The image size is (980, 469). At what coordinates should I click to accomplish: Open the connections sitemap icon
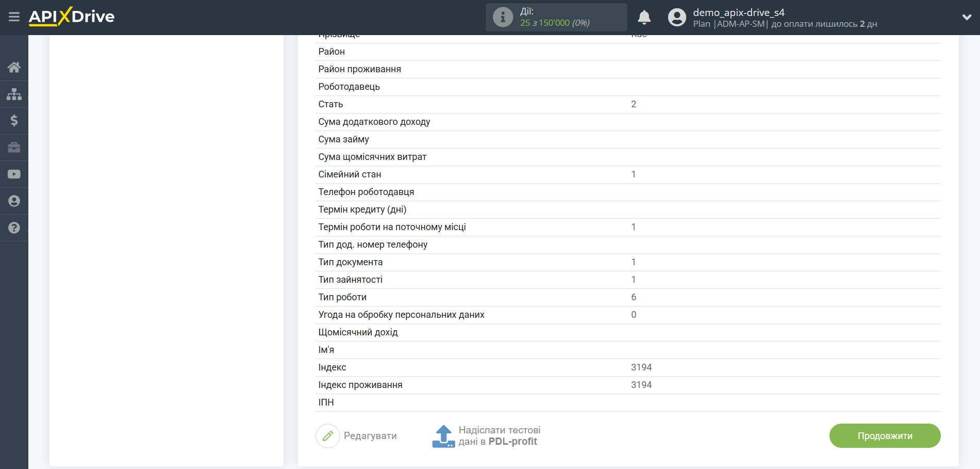14,94
